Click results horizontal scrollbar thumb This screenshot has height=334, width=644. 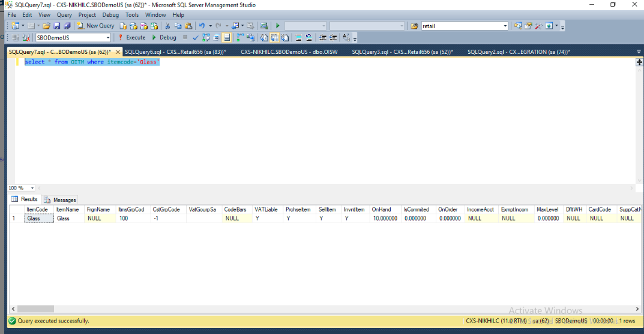pyautogui.click(x=36, y=309)
